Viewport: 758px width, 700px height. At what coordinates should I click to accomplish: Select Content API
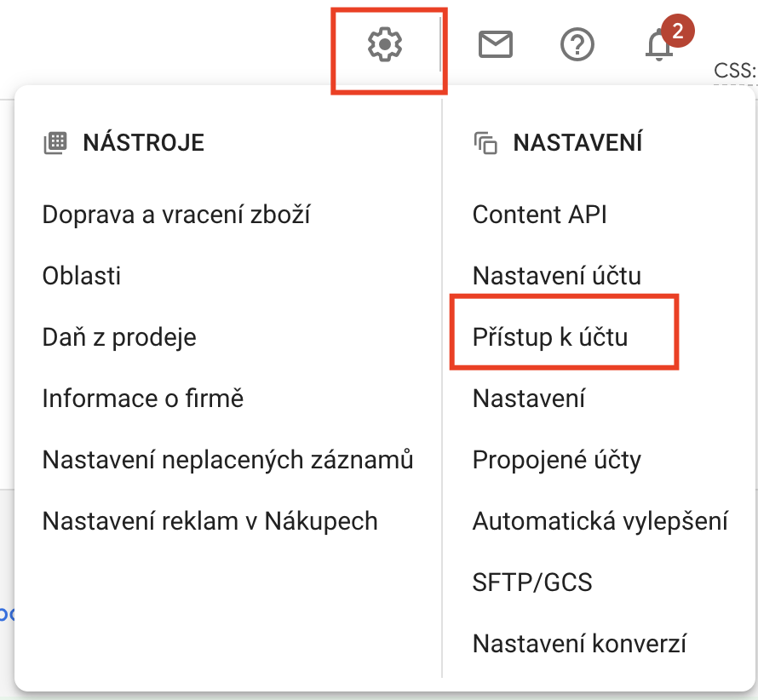coord(539,215)
